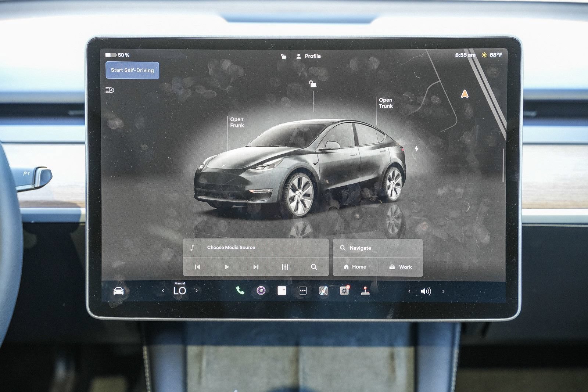588x392 pixels.
Task: Navigate to Work
Action: pyautogui.click(x=401, y=267)
